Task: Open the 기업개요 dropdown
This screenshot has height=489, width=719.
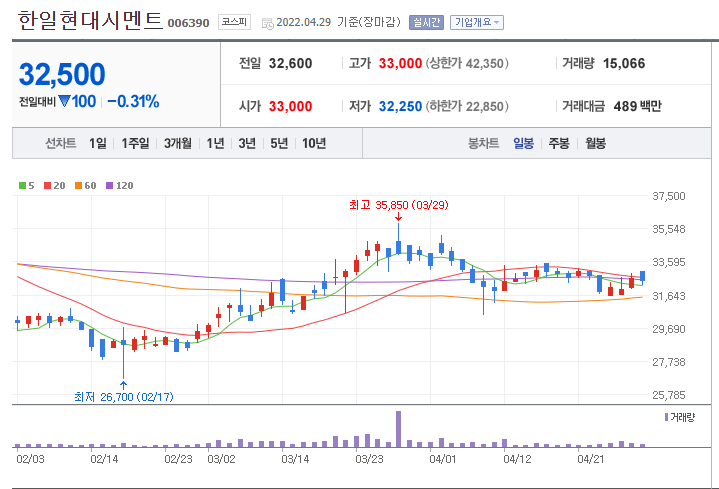Action: point(477,22)
